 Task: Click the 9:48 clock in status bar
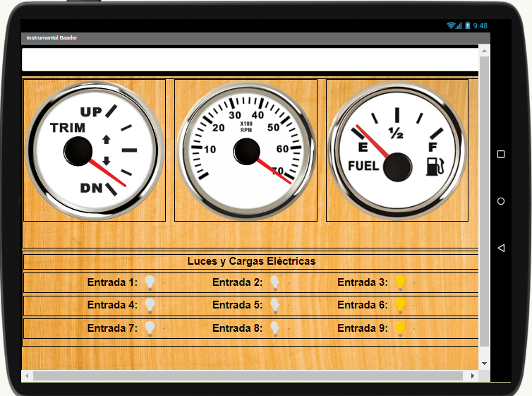[480, 26]
